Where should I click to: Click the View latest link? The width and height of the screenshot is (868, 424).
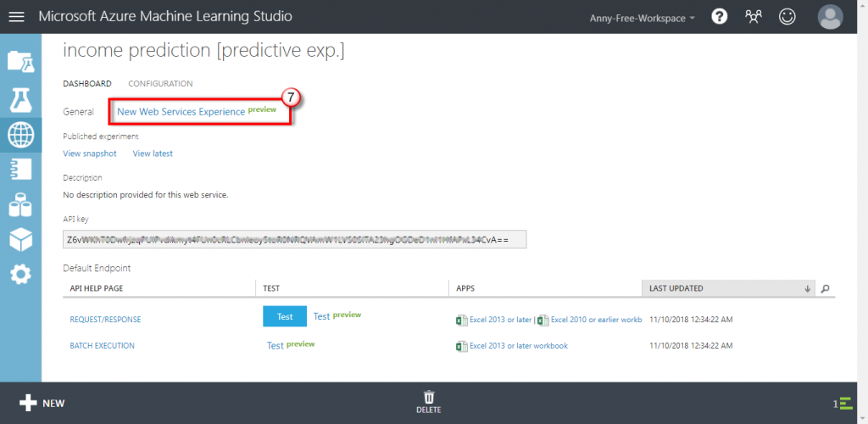(153, 153)
